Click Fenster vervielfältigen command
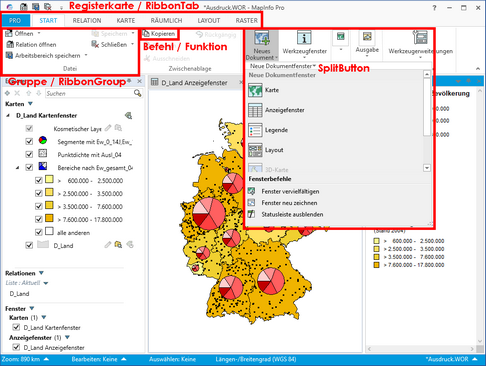486x366 pixels. [290, 191]
